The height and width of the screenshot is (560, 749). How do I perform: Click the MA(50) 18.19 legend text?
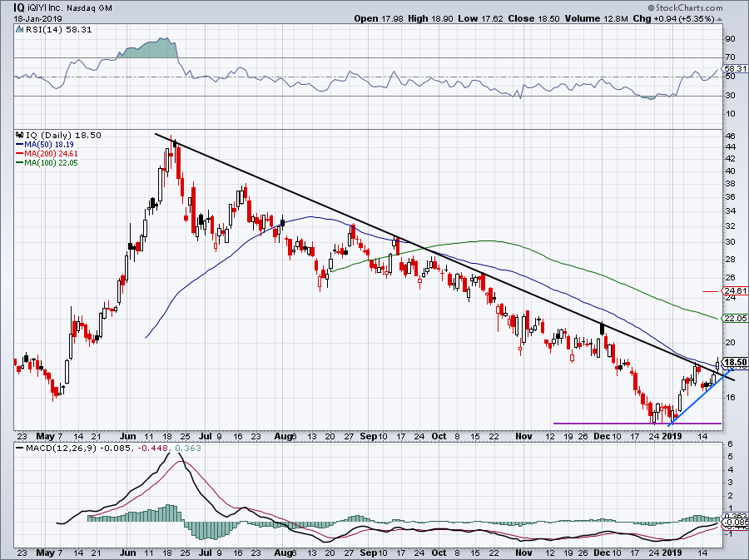(x=49, y=144)
